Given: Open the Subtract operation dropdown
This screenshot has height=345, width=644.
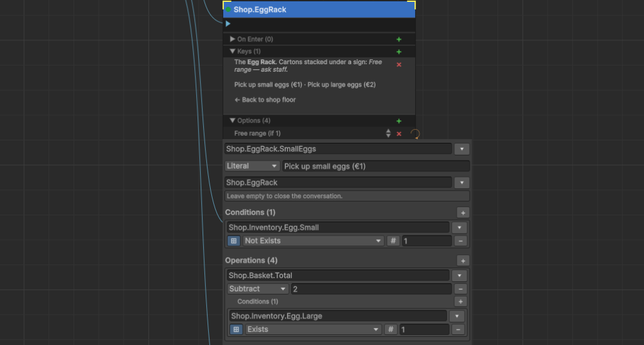Looking at the screenshot, I should [x=258, y=289].
